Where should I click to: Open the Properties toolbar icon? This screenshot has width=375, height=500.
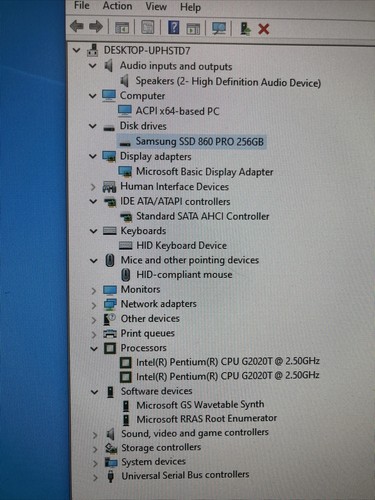pyautogui.click(x=147, y=28)
